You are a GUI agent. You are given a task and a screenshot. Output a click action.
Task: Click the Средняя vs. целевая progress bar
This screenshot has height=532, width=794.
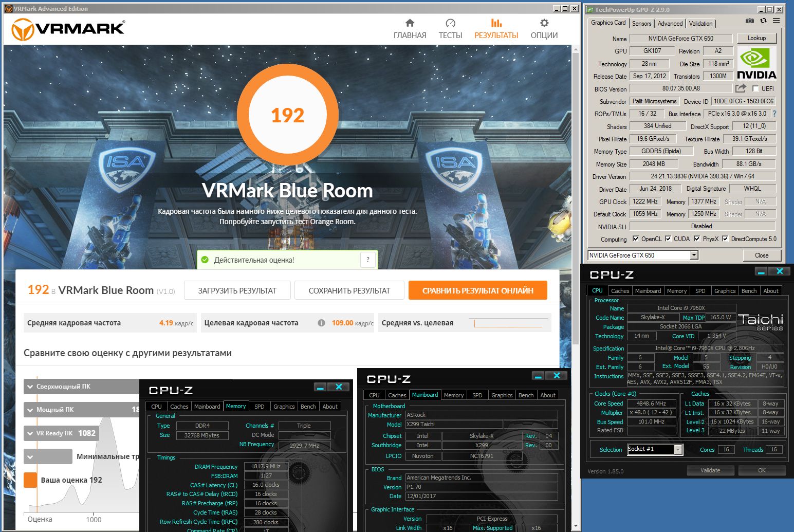tap(508, 323)
